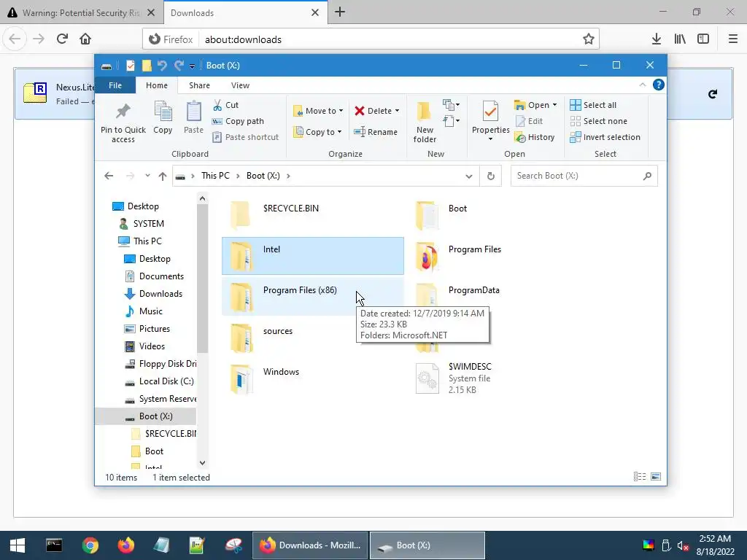
Task: Click the Firefox reload button
Action: 63,39
